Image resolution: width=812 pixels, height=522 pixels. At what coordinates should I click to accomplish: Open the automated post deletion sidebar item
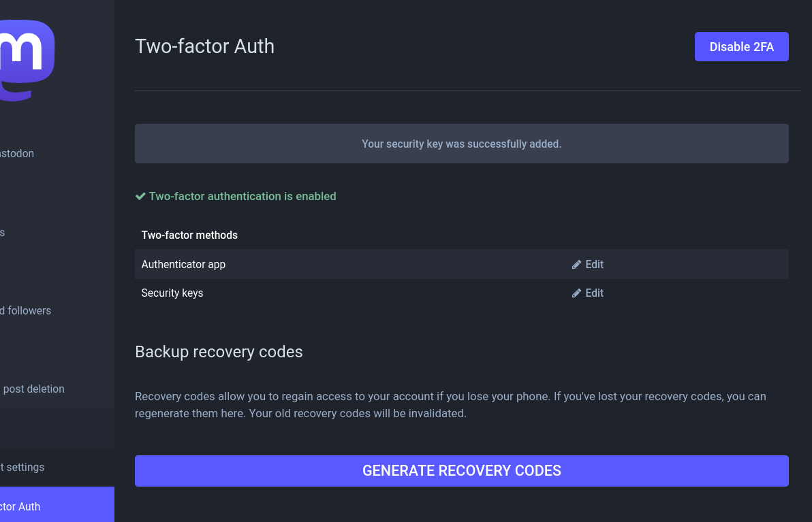[x=32, y=389]
